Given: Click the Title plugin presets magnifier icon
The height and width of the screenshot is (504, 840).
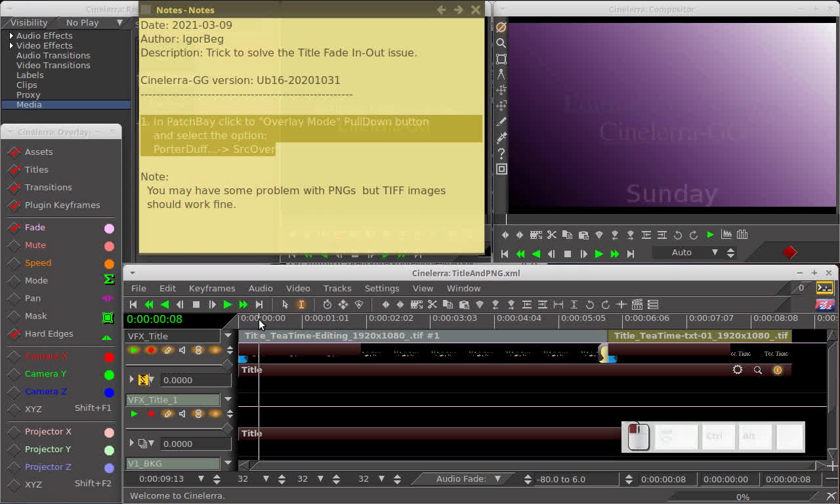Looking at the screenshot, I should pyautogui.click(x=758, y=370).
